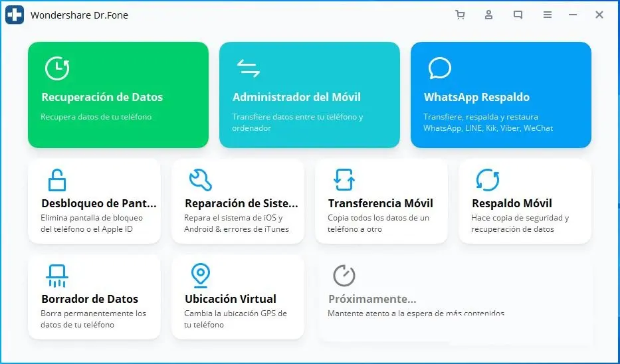Click the unlock padlock icon
The height and width of the screenshot is (364, 620).
[57, 179]
